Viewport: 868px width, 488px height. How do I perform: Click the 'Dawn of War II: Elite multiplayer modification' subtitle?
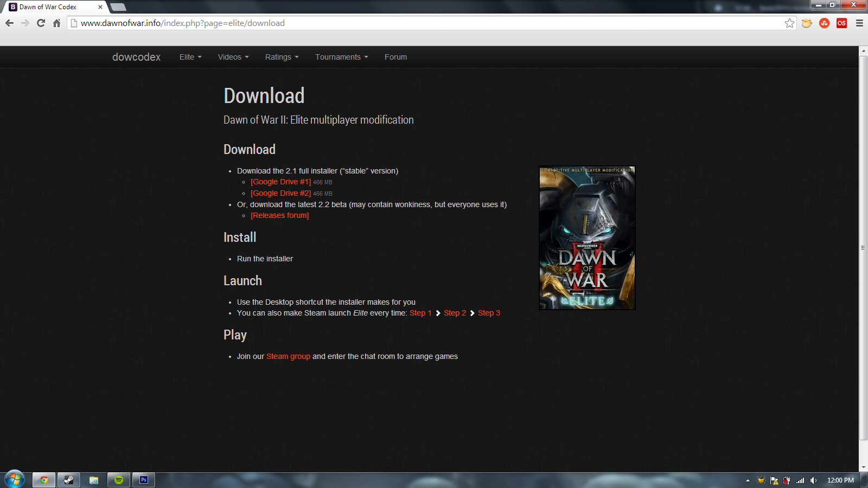tap(318, 120)
